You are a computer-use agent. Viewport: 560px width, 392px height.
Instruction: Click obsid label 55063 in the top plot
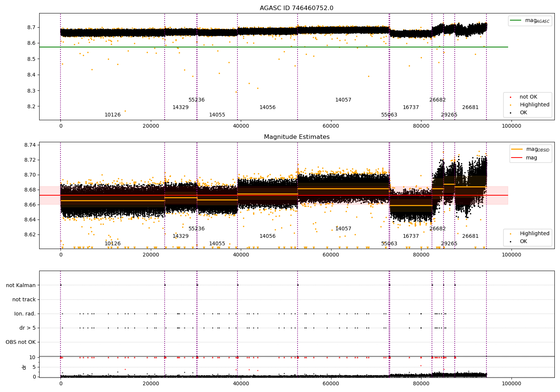coord(389,115)
